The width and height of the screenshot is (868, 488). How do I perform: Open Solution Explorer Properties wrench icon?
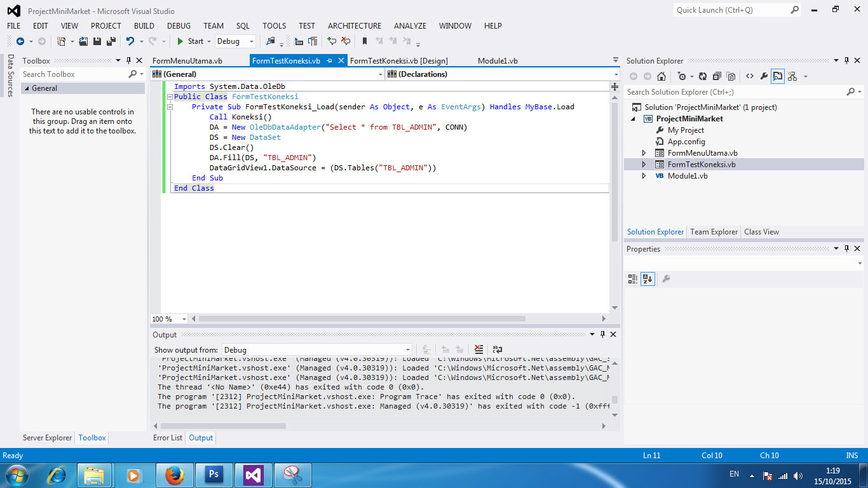pyautogui.click(x=764, y=76)
